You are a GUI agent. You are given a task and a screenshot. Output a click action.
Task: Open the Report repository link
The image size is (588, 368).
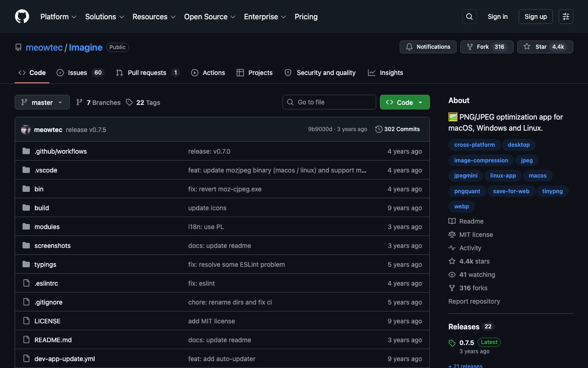(x=474, y=301)
